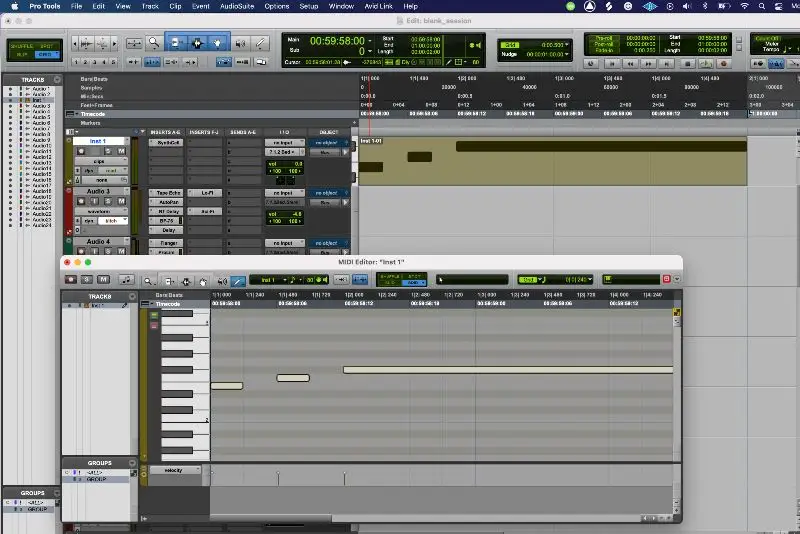
Task: Click the Play transport button
Action: [706, 64]
